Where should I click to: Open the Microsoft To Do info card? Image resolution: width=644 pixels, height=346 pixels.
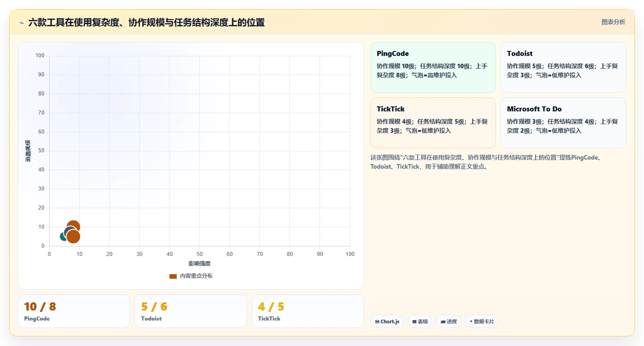(x=563, y=123)
